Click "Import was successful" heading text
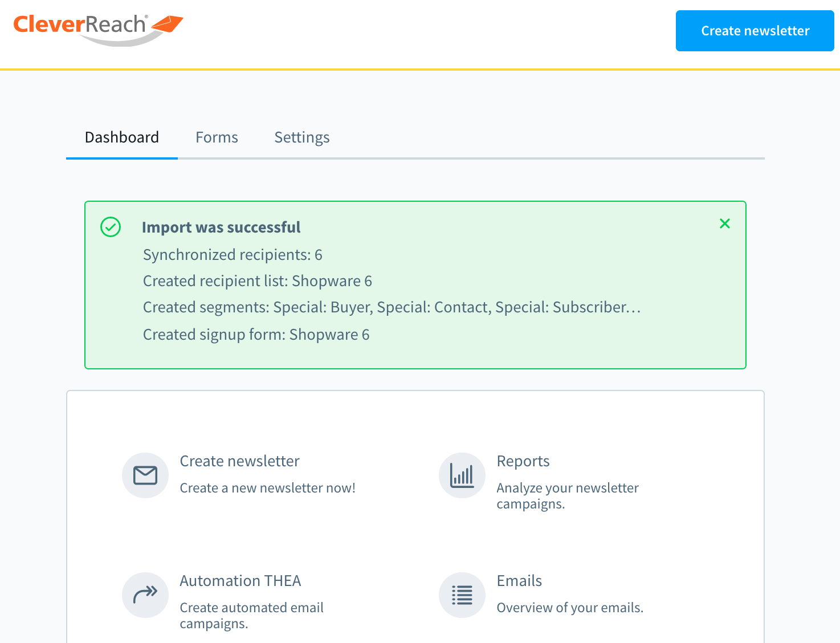The width and height of the screenshot is (840, 643). tap(221, 227)
